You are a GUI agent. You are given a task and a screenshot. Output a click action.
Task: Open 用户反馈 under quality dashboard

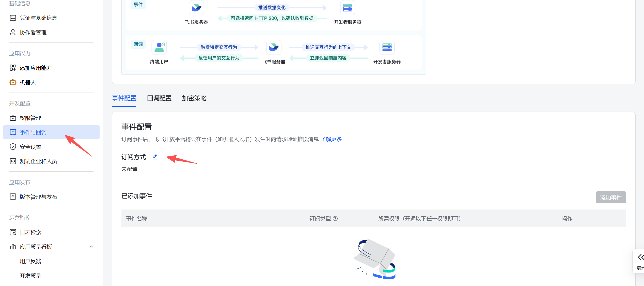(30, 261)
